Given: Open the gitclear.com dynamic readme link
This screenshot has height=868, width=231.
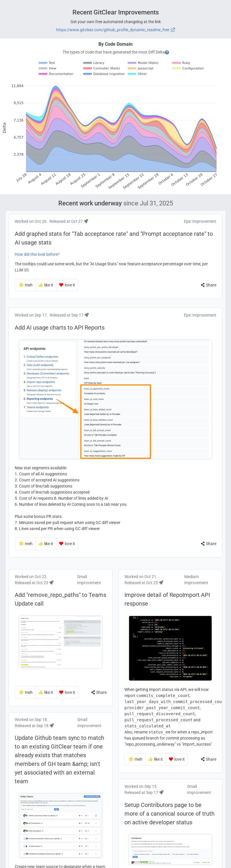Looking at the screenshot, I should pos(113,30).
